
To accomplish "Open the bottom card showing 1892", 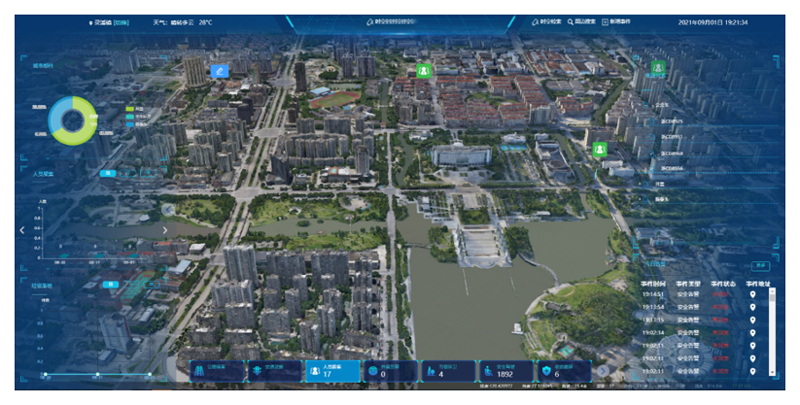I will pos(506,371).
